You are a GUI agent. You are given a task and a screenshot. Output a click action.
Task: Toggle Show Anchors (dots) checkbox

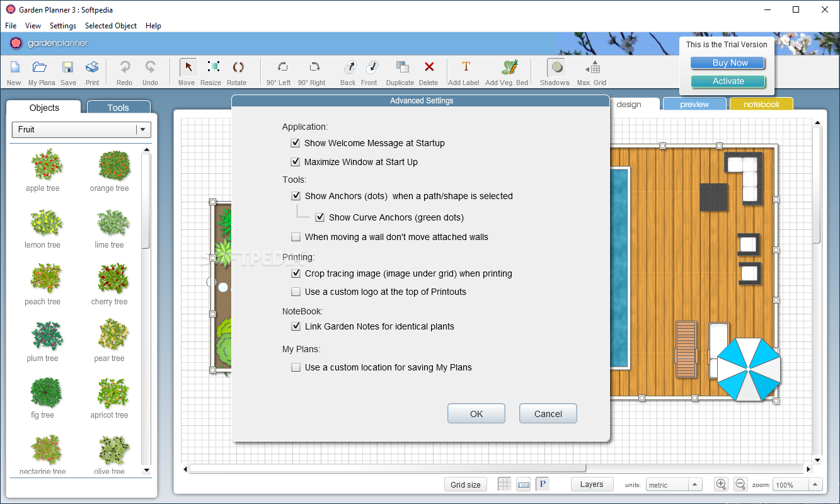click(296, 196)
